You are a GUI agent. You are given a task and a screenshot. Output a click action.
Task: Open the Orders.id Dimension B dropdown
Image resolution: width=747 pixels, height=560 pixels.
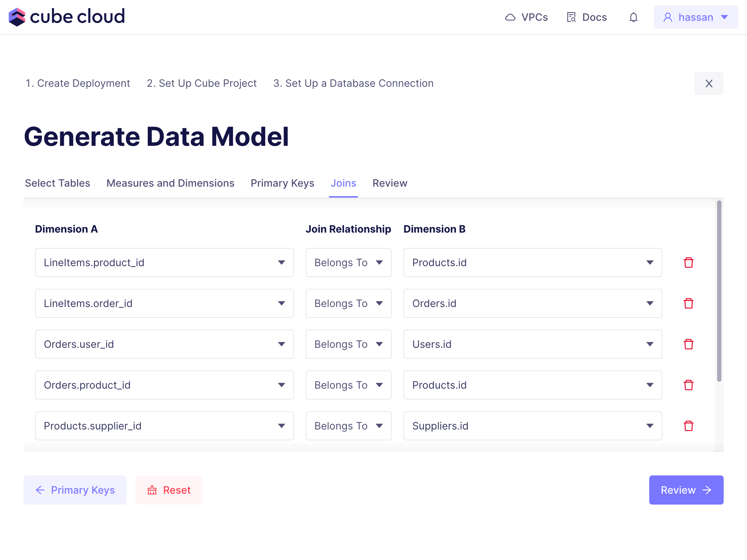(x=533, y=303)
